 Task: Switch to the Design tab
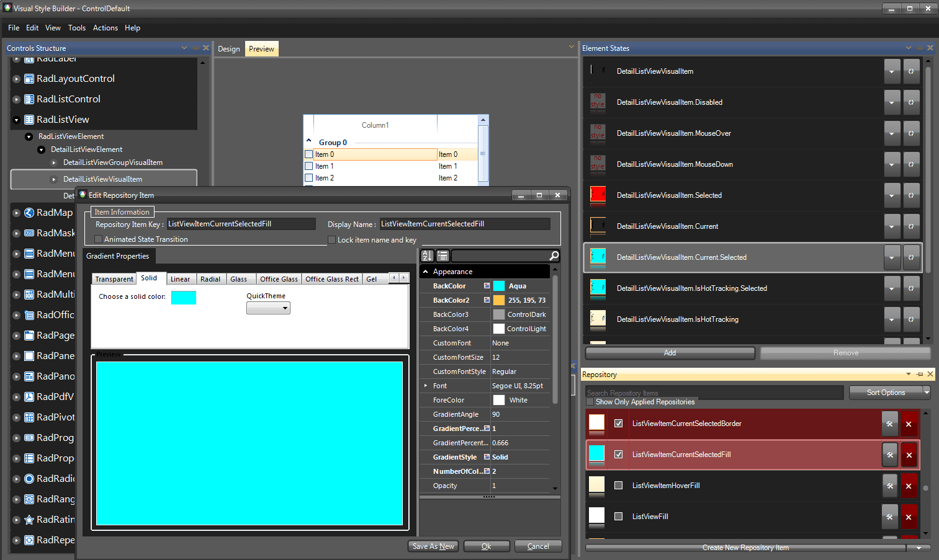(229, 48)
